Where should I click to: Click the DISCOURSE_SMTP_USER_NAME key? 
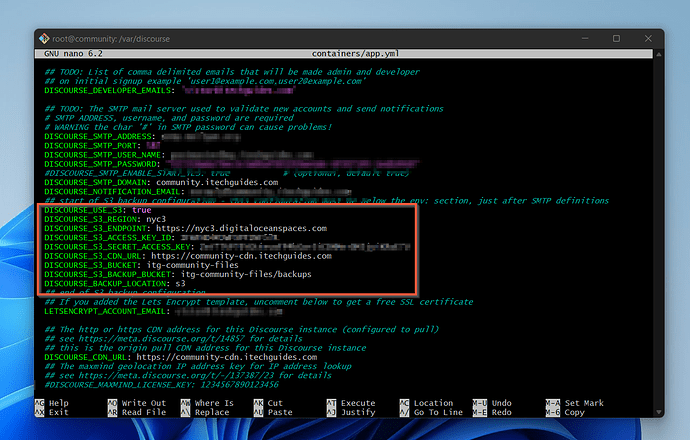coord(104,155)
